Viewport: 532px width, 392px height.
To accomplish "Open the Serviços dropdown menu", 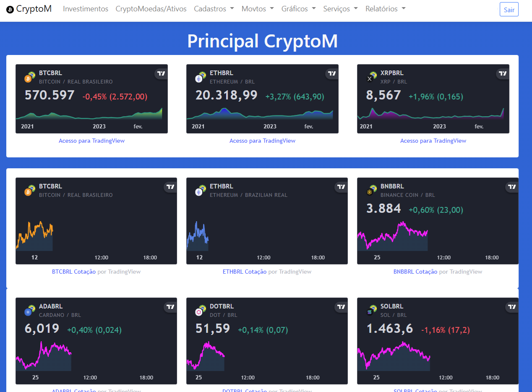I will point(340,9).
